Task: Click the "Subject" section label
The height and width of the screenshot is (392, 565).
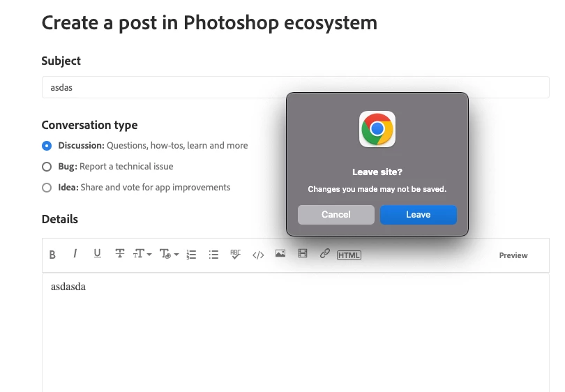Action: pyautogui.click(x=61, y=61)
